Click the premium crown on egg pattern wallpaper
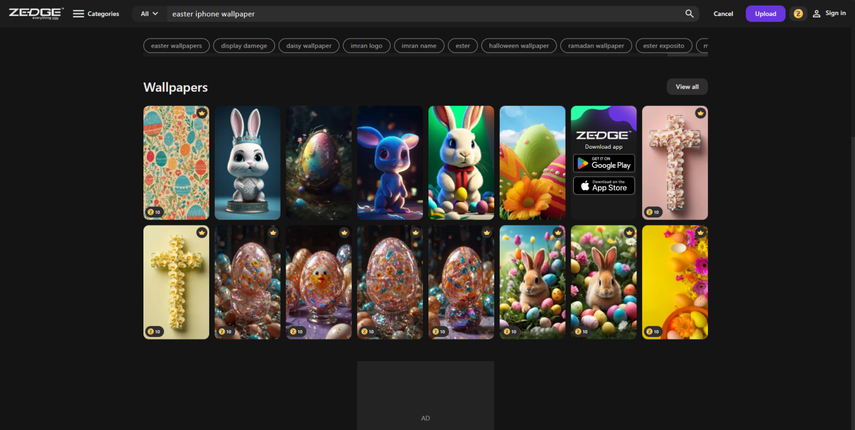The height and width of the screenshot is (430, 855). 202,113
